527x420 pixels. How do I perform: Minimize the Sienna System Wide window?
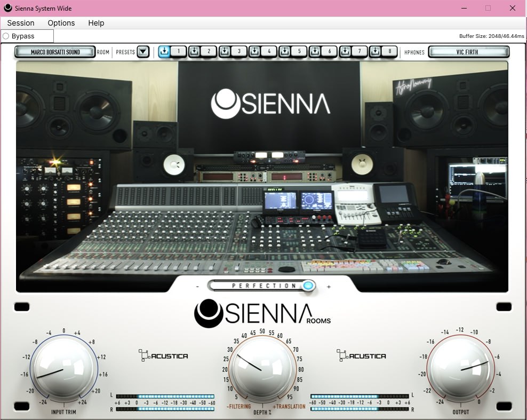click(464, 8)
